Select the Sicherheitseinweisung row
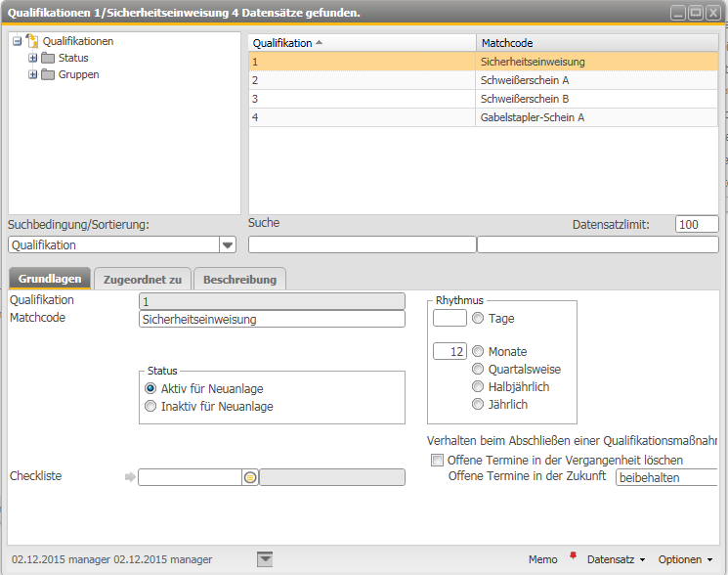Image resolution: width=728 pixels, height=575 pixels. pos(484,62)
